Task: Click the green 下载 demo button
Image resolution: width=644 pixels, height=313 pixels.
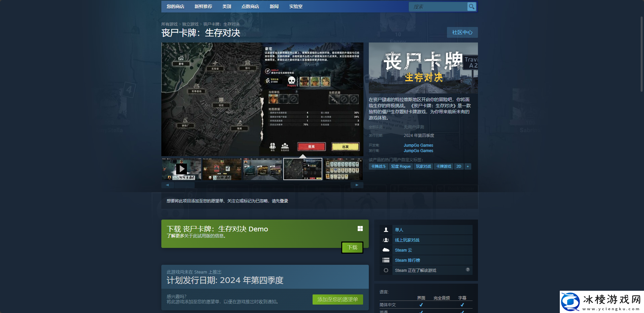Action: click(x=352, y=248)
